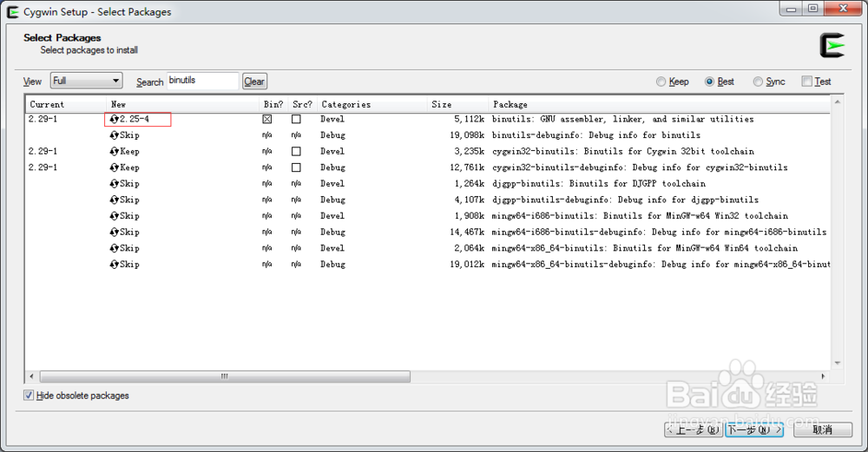868x452 pixels.
Task: Toggle the Src? checkbox for cygwin32-binutils-debuginfo
Action: (296, 167)
